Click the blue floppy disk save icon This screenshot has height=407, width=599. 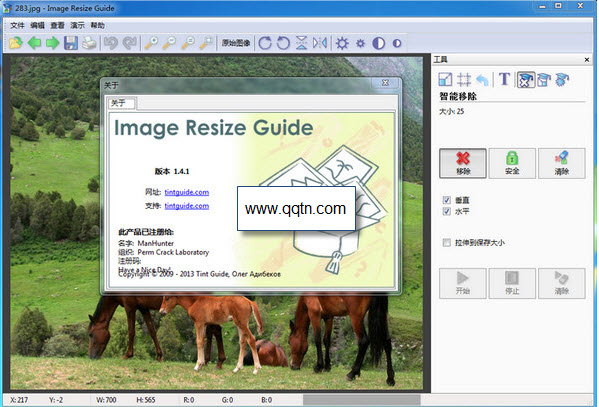[71, 43]
